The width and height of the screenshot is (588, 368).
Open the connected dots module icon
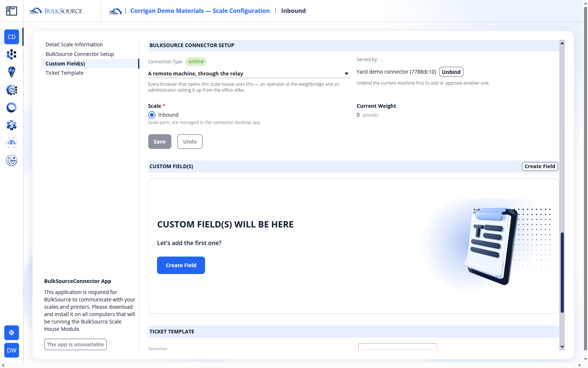12,54
